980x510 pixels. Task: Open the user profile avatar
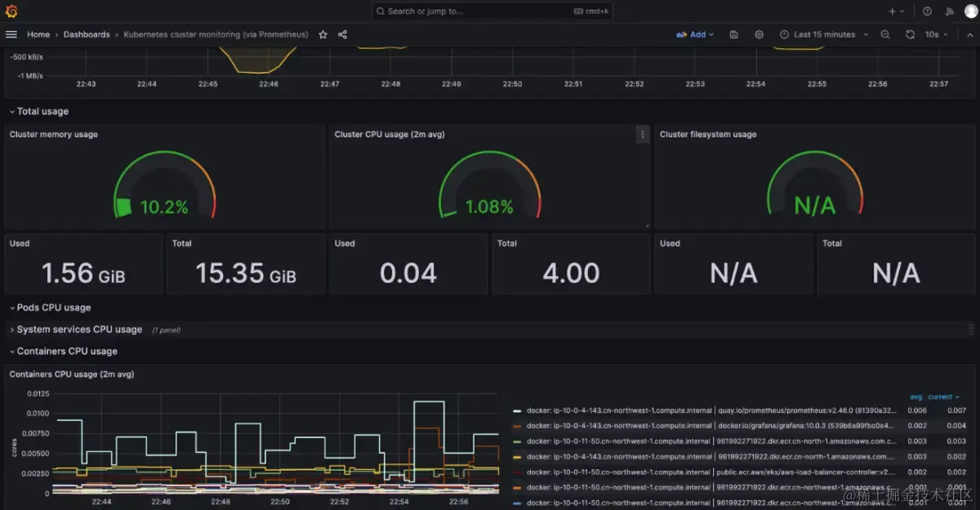click(x=970, y=11)
